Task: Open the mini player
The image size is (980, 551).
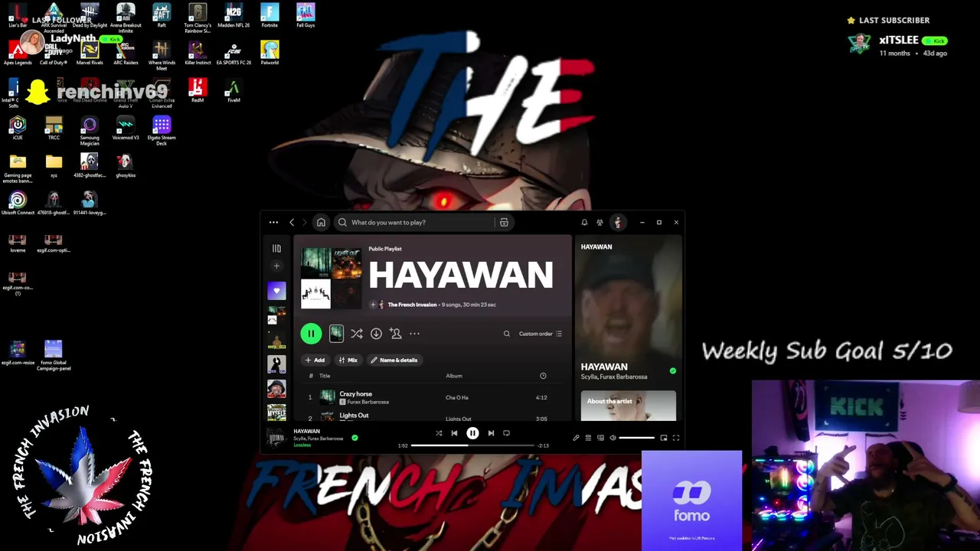Action: [664, 438]
